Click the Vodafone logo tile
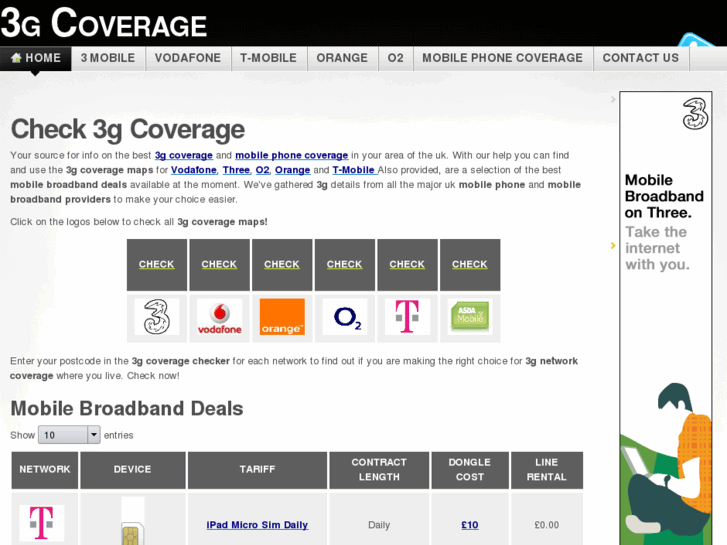The height and width of the screenshot is (545, 727). tap(219, 317)
